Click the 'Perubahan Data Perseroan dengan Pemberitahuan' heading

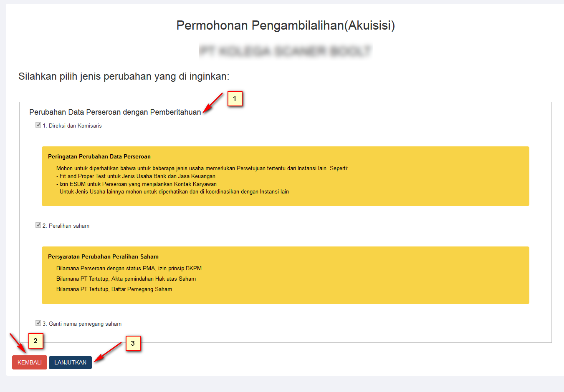click(x=115, y=112)
